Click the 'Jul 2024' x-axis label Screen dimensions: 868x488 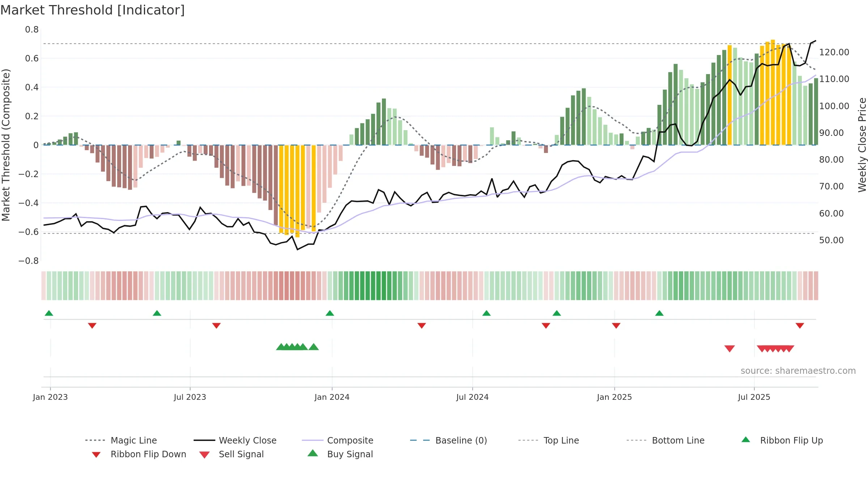tap(472, 397)
